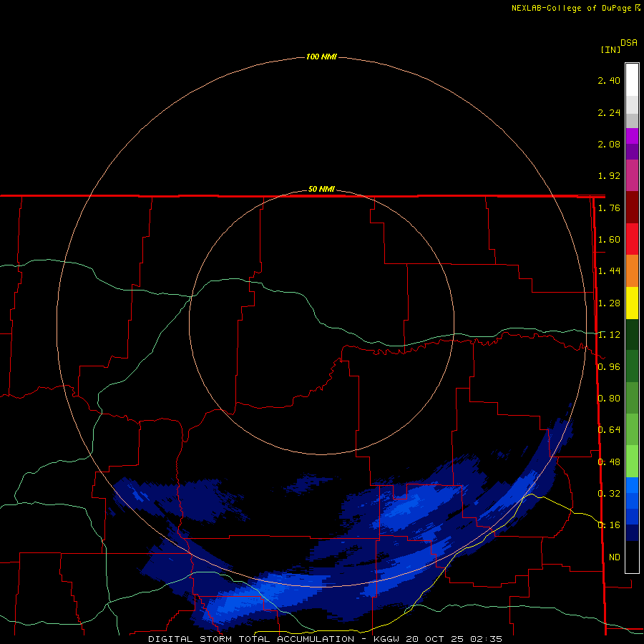
Task: Click the 02:35 timestamp
Action: pyautogui.click(x=487, y=639)
